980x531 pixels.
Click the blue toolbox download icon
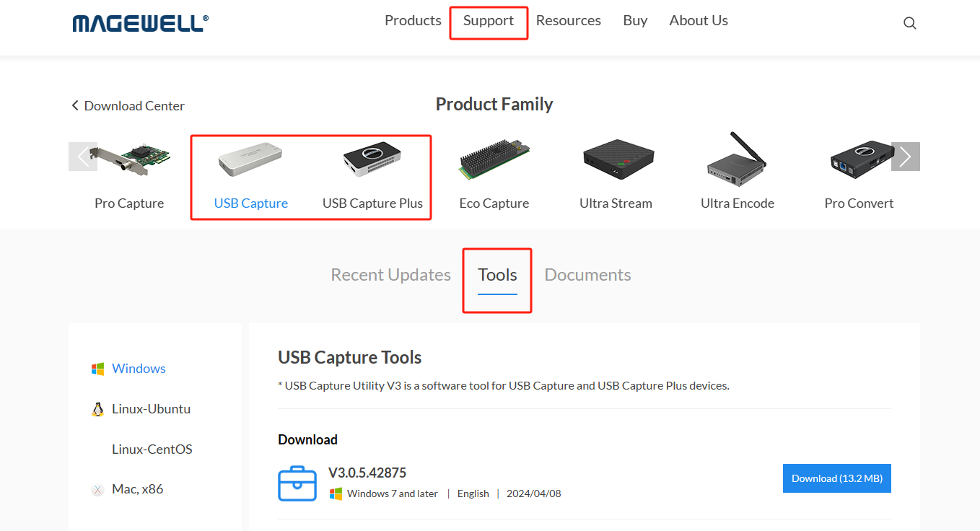click(x=297, y=483)
